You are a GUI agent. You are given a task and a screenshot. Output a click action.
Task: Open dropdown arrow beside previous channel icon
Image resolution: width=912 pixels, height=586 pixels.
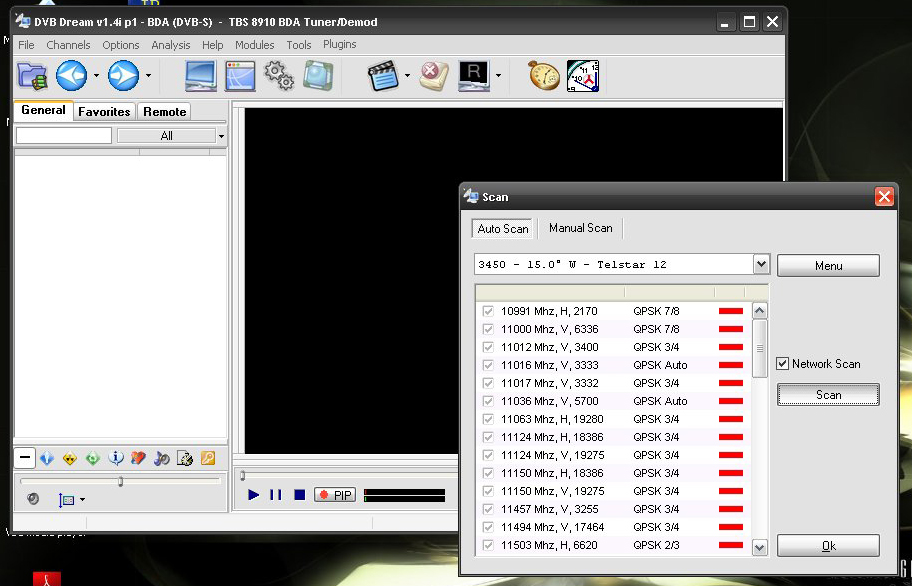96,76
